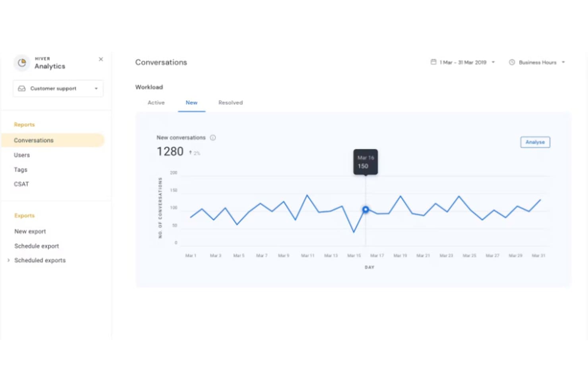Close the Analytics sidebar panel
The height and width of the screenshot is (392, 588).
pos(101,59)
